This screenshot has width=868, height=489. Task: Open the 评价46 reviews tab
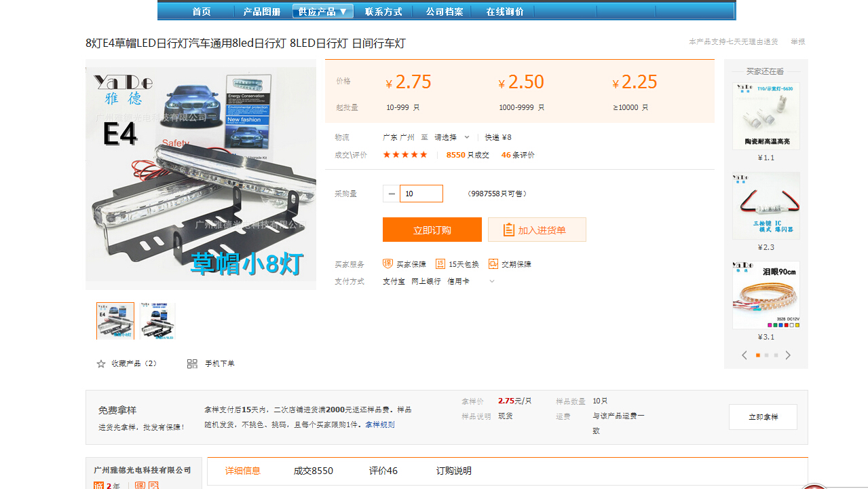[x=383, y=471]
